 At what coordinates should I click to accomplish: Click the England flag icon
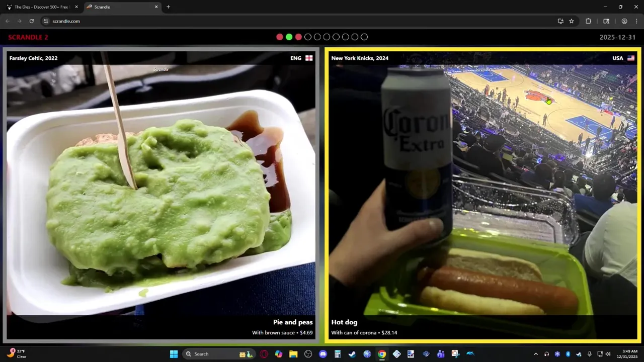point(309,58)
